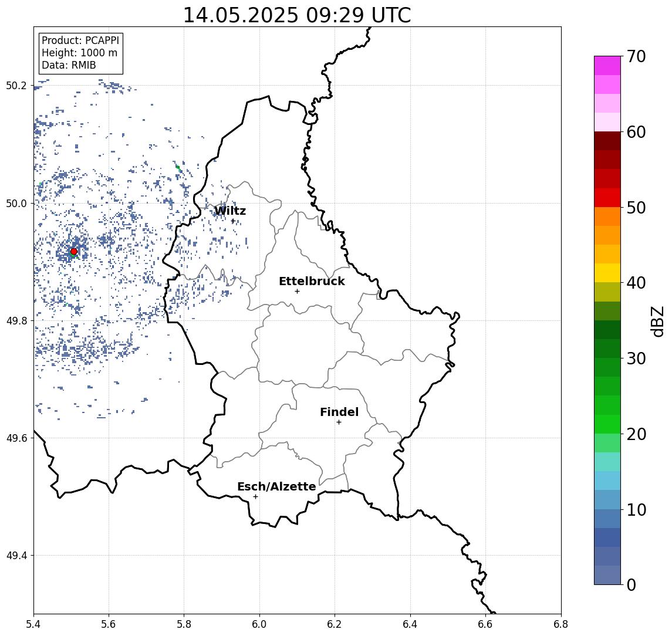
Task: Click the 50.2 latitude tick label
Action: (x=16, y=86)
